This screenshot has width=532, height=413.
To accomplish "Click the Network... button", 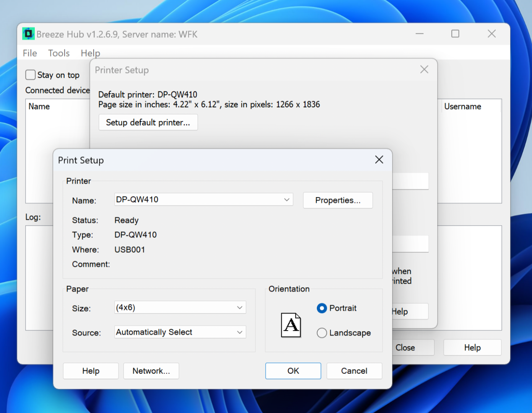I will (151, 371).
